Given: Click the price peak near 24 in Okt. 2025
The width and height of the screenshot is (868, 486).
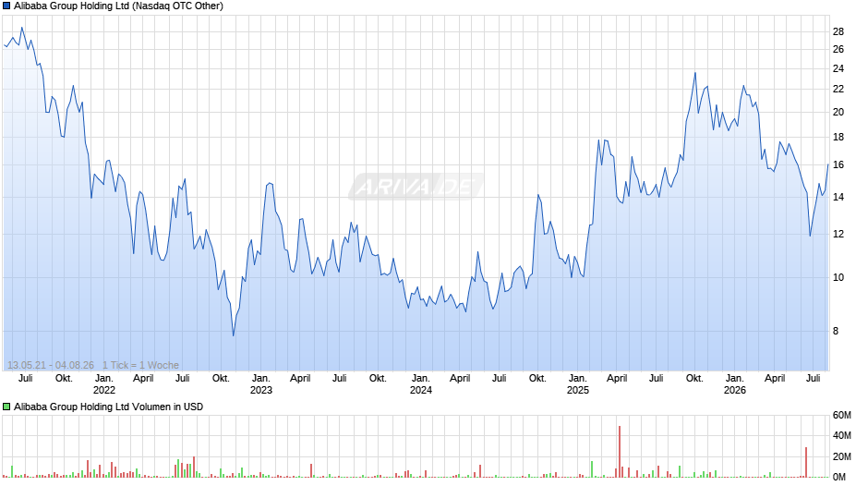Looking at the screenshot, I should (x=695, y=73).
